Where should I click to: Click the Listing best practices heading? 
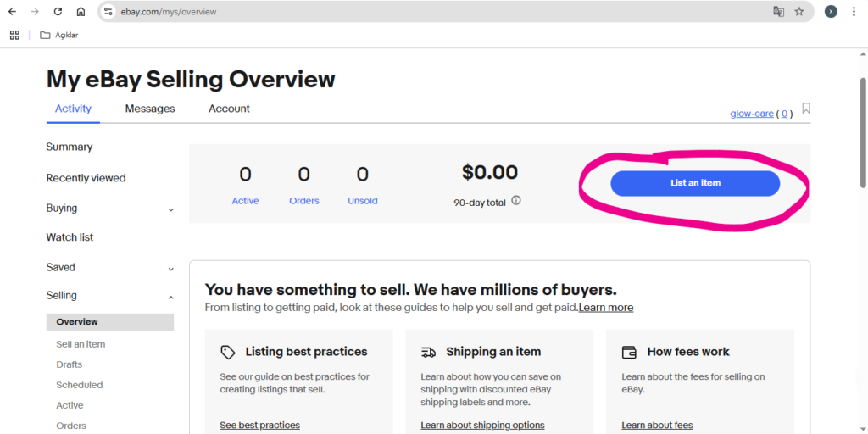click(x=306, y=352)
